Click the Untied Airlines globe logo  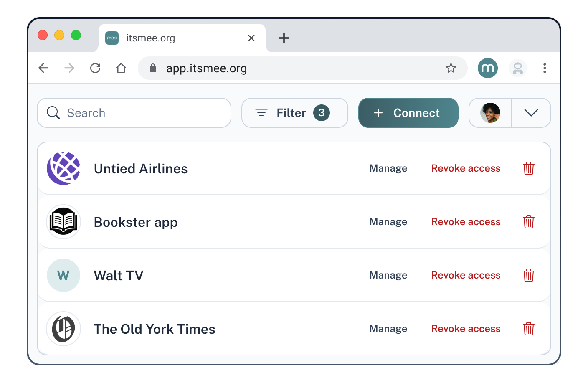(x=63, y=168)
